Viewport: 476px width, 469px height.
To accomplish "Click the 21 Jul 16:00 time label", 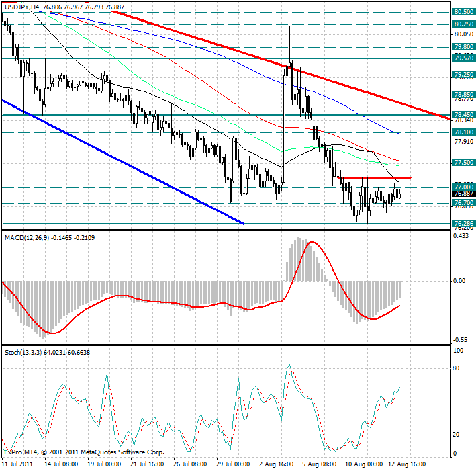I will click(x=147, y=464).
